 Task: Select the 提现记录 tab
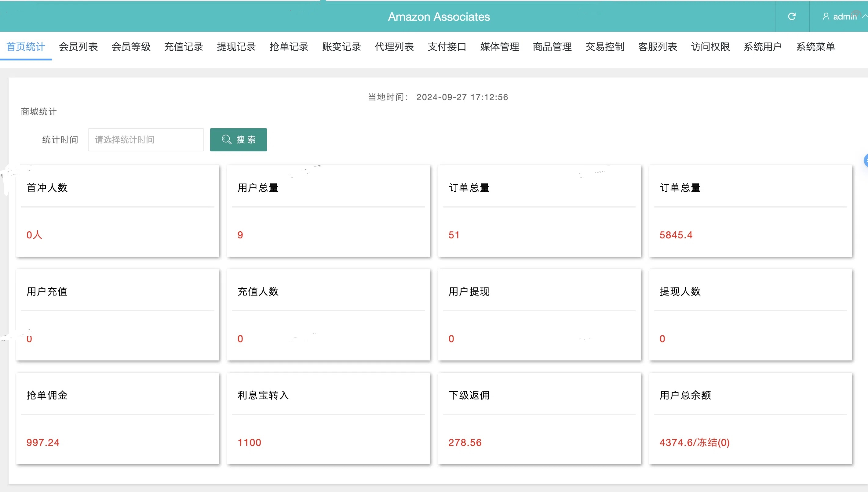click(236, 47)
